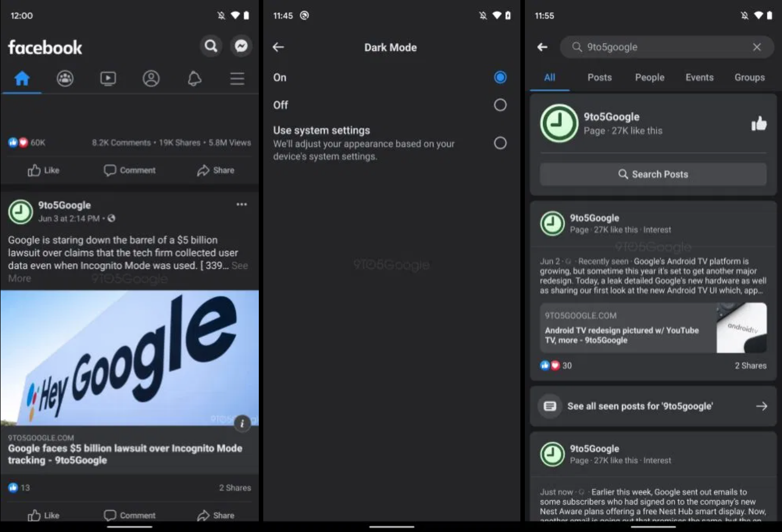The image size is (782, 532).
Task: Open the Android TV redesign article card
Action: (x=653, y=328)
